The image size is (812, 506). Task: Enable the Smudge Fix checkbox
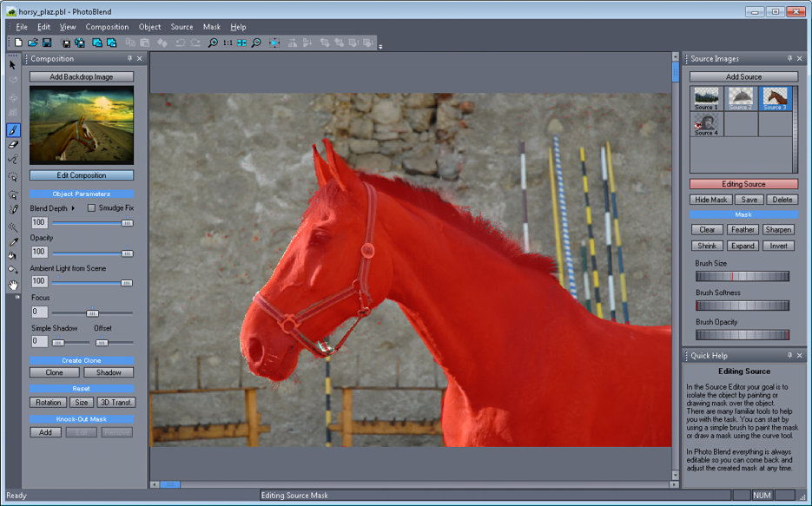92,208
